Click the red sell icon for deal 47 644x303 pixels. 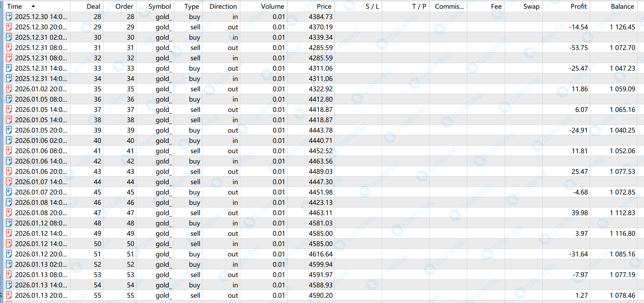tap(9, 213)
